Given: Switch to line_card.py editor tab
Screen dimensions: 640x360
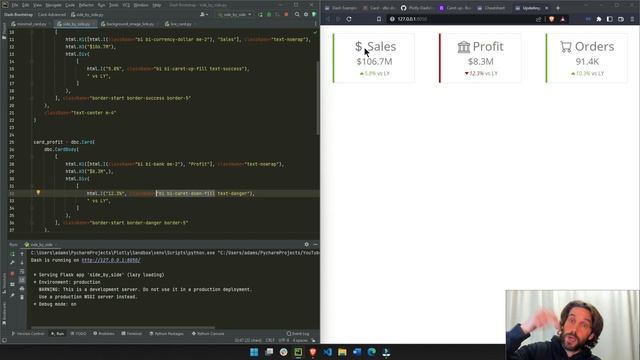Looking at the screenshot, I should [x=179, y=24].
